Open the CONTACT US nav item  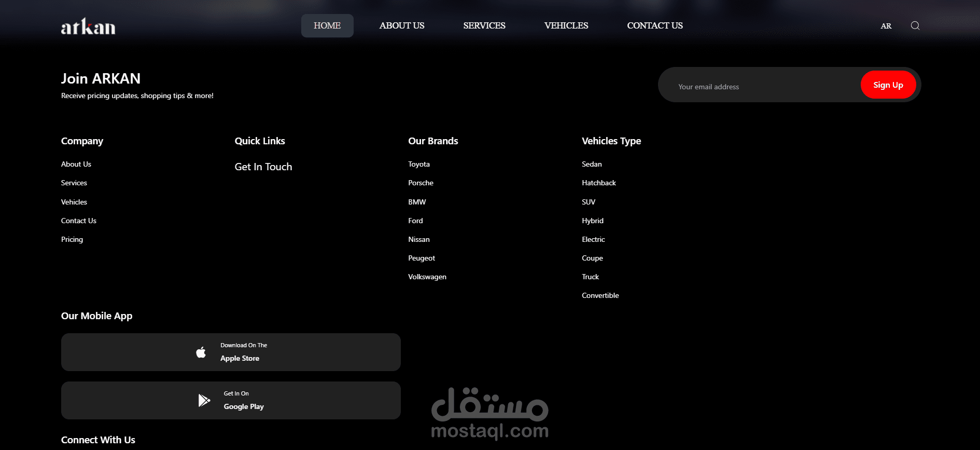[655, 25]
